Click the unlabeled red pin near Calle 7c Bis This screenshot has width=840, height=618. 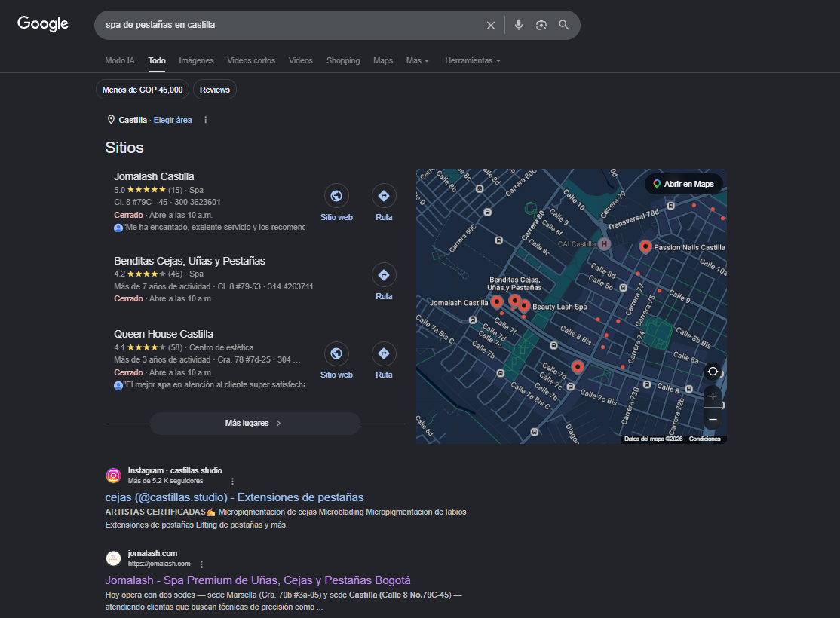coord(578,366)
